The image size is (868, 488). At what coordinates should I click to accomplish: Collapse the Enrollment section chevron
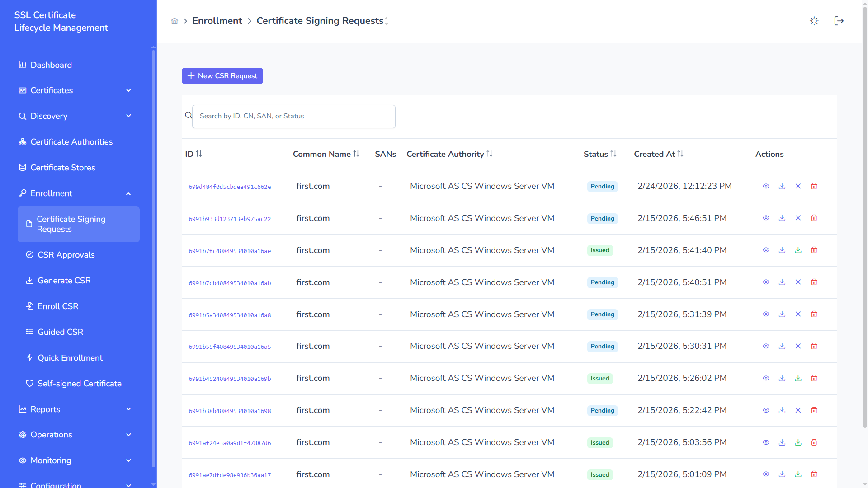[x=129, y=193]
